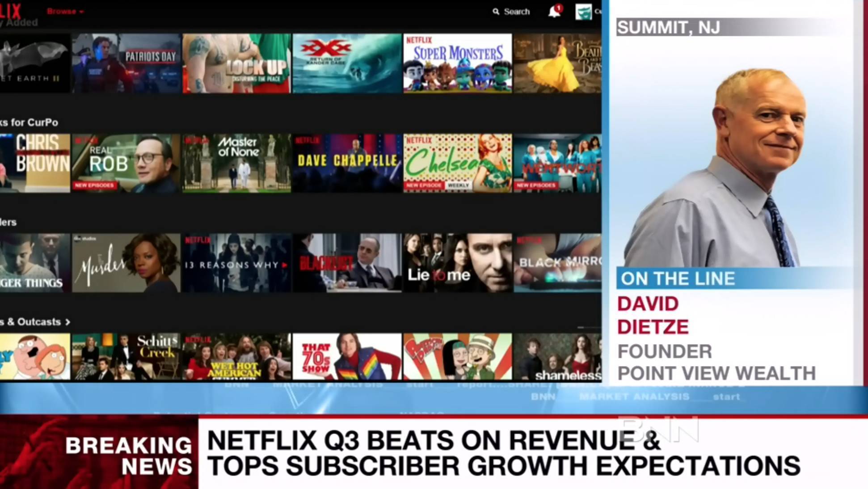
Task: Click the picks for CurPo row heading
Action: click(29, 122)
